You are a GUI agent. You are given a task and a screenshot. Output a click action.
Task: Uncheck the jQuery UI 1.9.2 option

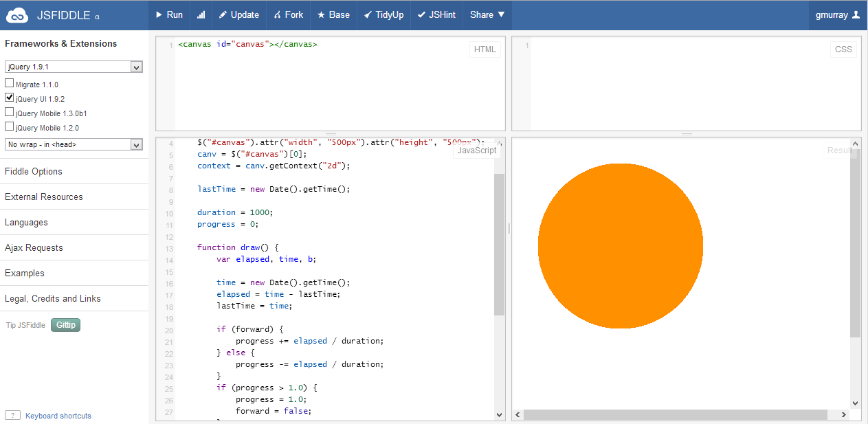tap(10, 98)
